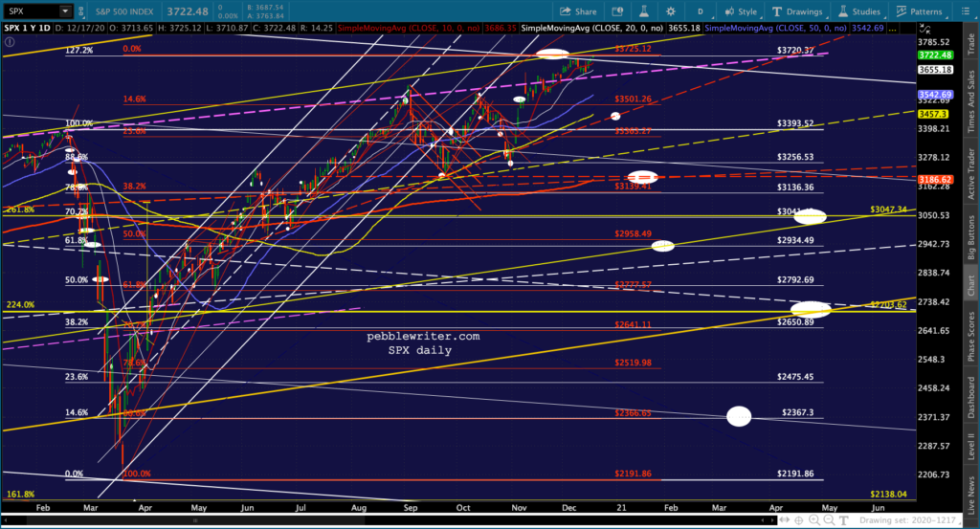Open the SPX symbol dropdown arrow

[65, 11]
